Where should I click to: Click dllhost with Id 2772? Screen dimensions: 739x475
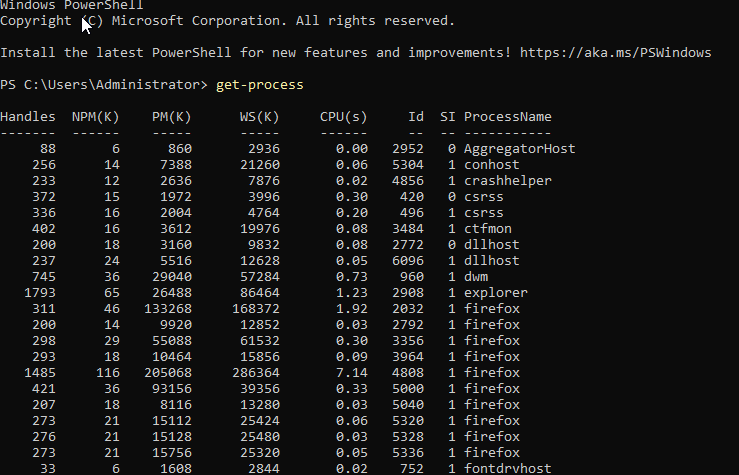point(492,245)
